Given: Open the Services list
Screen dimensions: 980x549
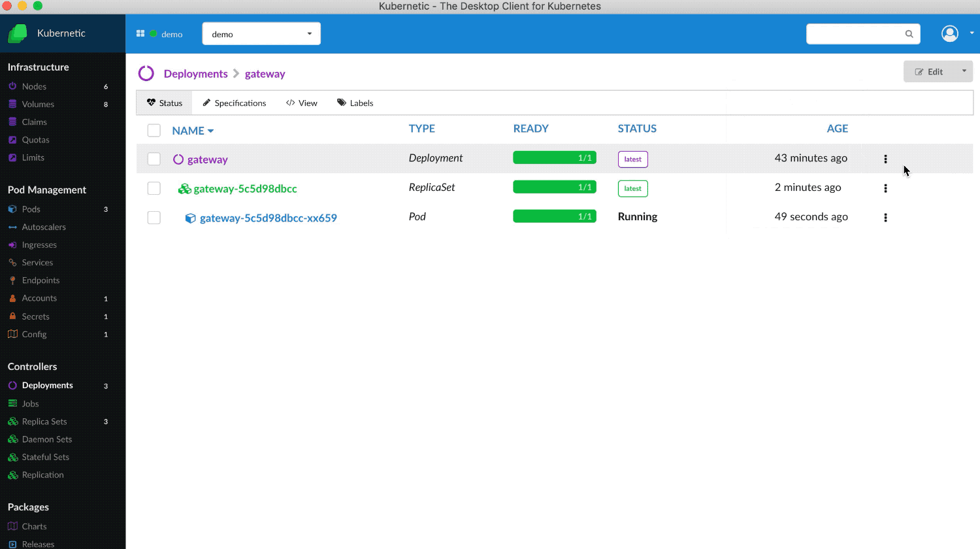Looking at the screenshot, I should (x=38, y=262).
